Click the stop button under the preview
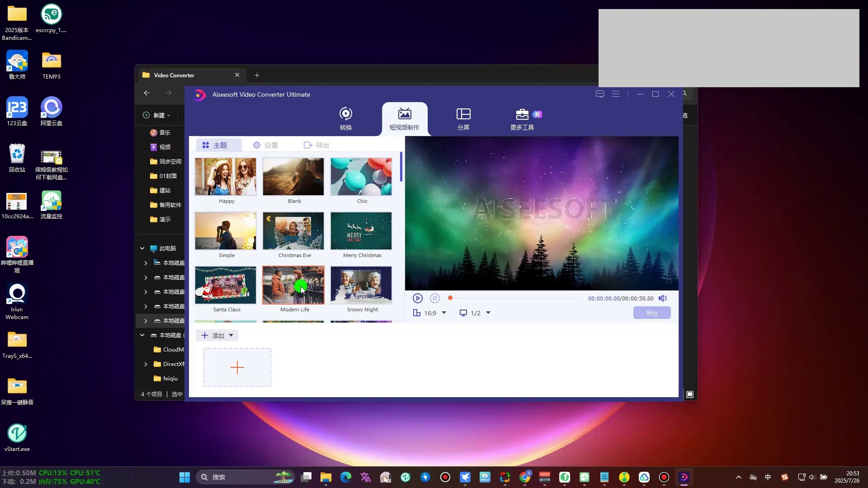Viewport: 868px width, 488px height. coord(434,298)
